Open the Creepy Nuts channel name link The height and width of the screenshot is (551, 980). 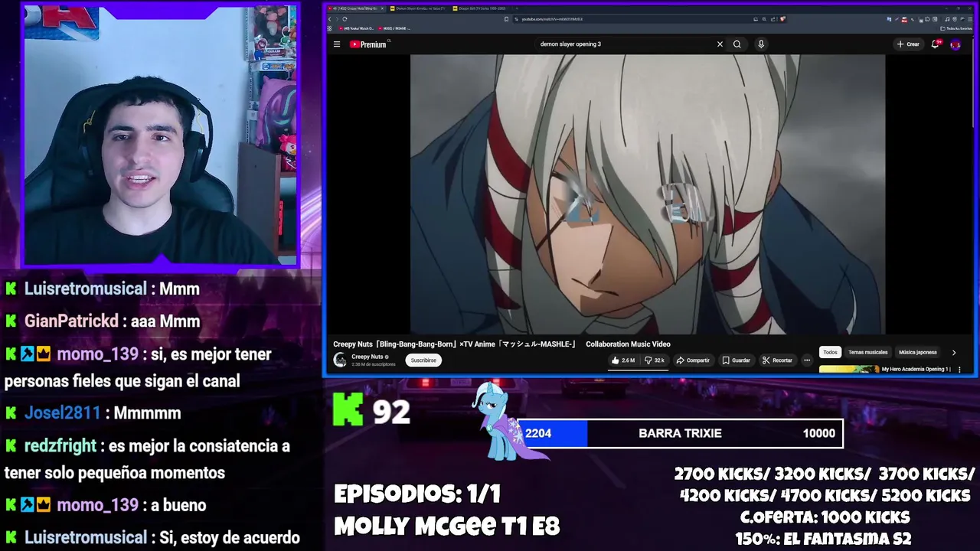coord(367,357)
